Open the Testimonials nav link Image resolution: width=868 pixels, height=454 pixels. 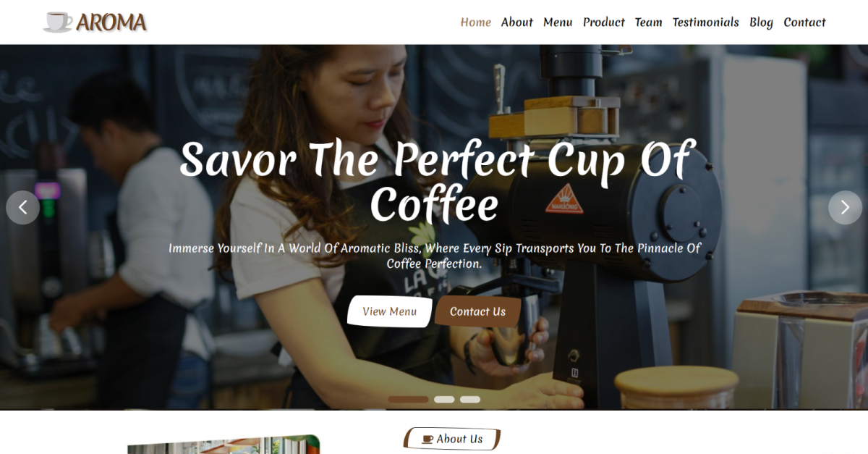[x=706, y=22]
